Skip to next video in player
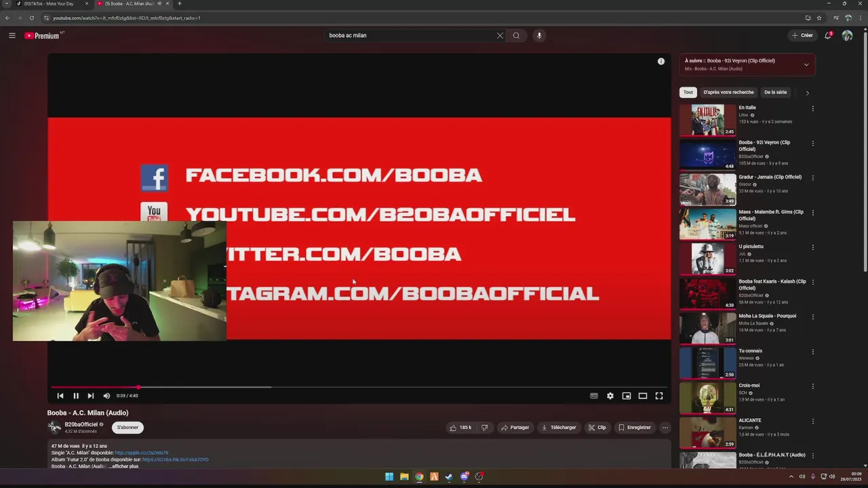The height and width of the screenshot is (488, 868). click(x=91, y=396)
